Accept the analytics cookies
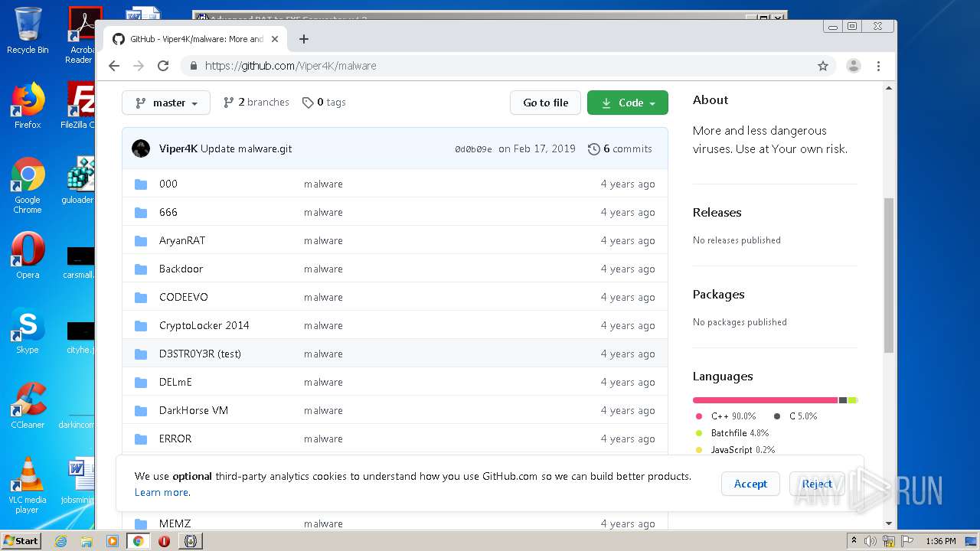 point(750,484)
